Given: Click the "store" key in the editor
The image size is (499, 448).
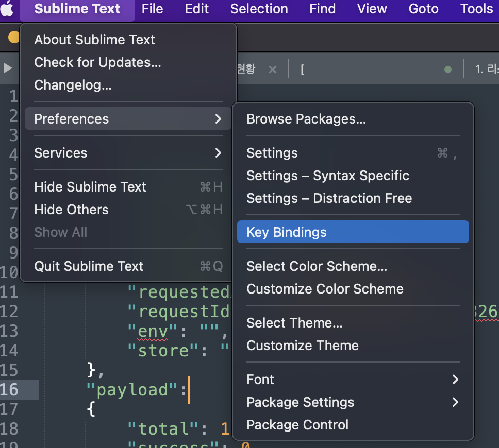Looking at the screenshot, I should click(162, 350).
